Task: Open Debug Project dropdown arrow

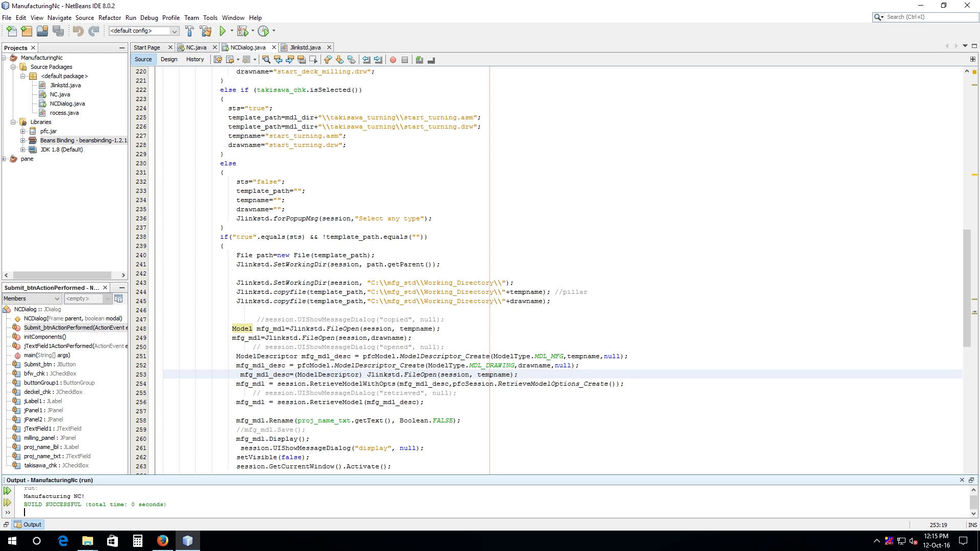Action: point(253,31)
